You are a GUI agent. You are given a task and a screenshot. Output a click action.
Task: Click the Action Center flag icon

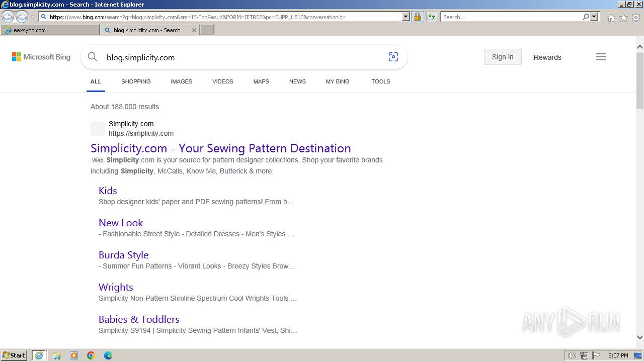596,355
